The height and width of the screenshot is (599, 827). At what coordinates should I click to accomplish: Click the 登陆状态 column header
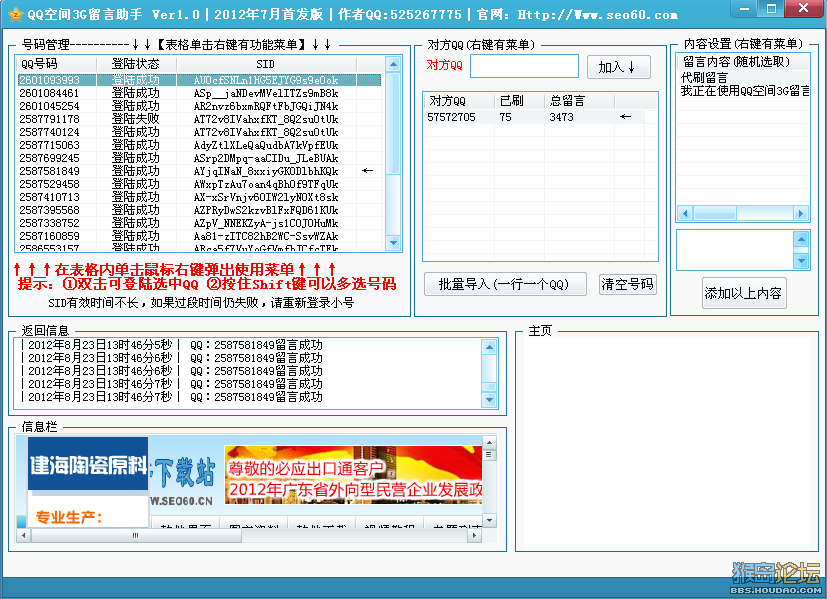pos(137,64)
